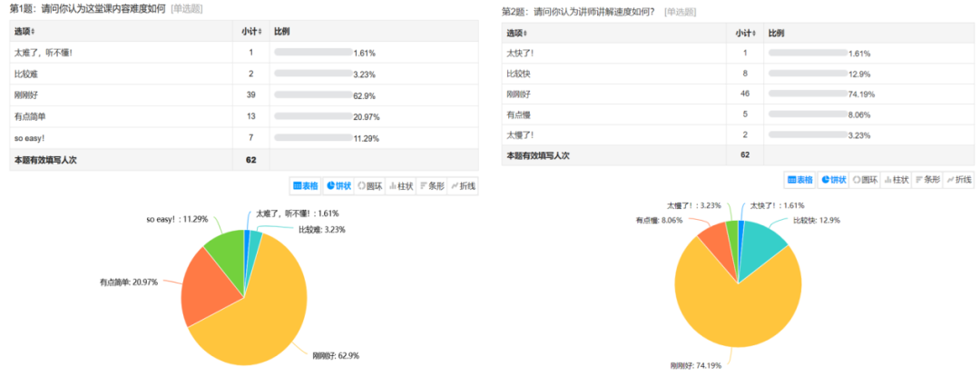Image resolution: width=980 pixels, height=377 pixels.
Task: Show 折线 line chart for question 1
Action: coord(463,186)
